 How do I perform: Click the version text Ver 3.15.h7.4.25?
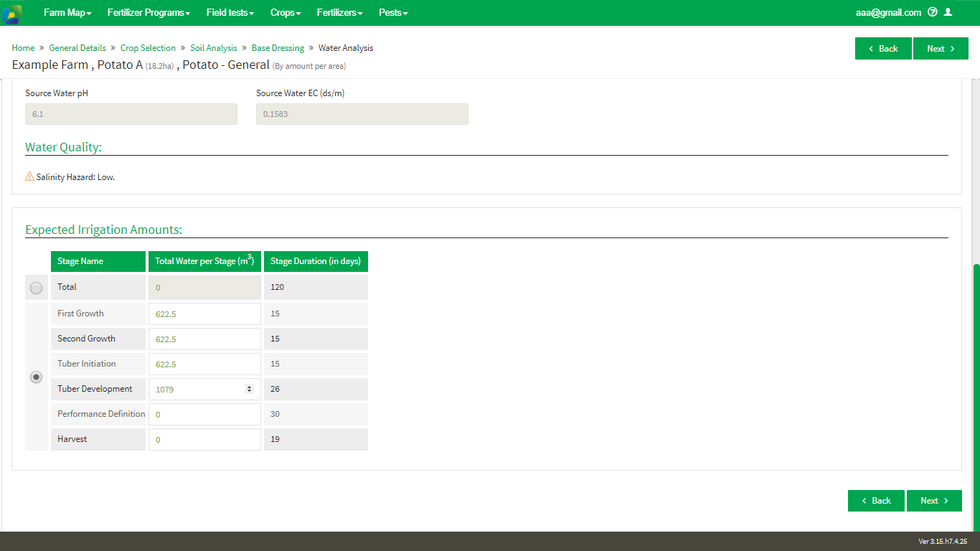pyautogui.click(x=943, y=541)
